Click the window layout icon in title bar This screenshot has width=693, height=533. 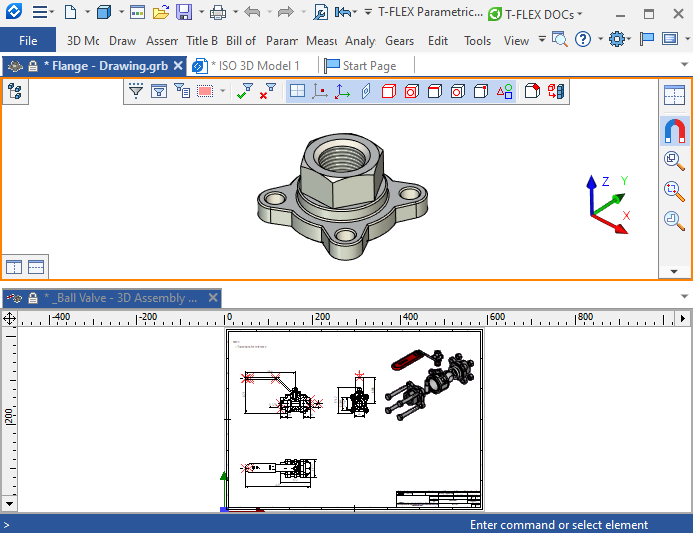[x=137, y=12]
